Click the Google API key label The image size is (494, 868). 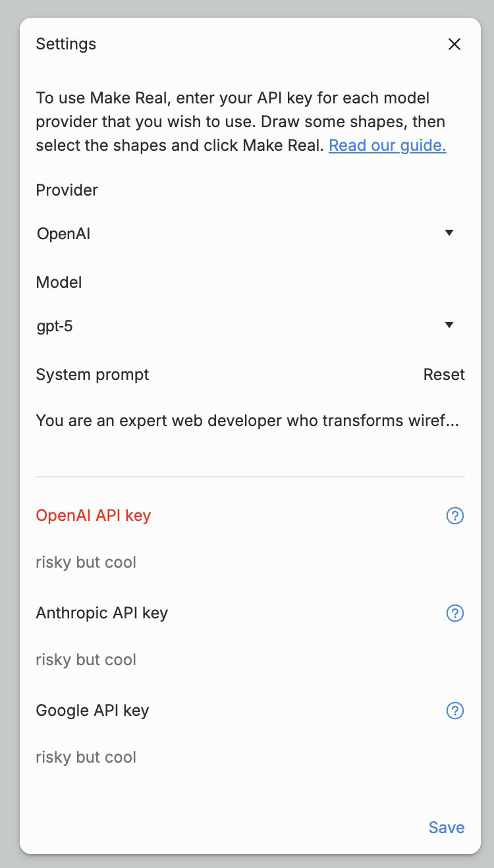coord(92,711)
